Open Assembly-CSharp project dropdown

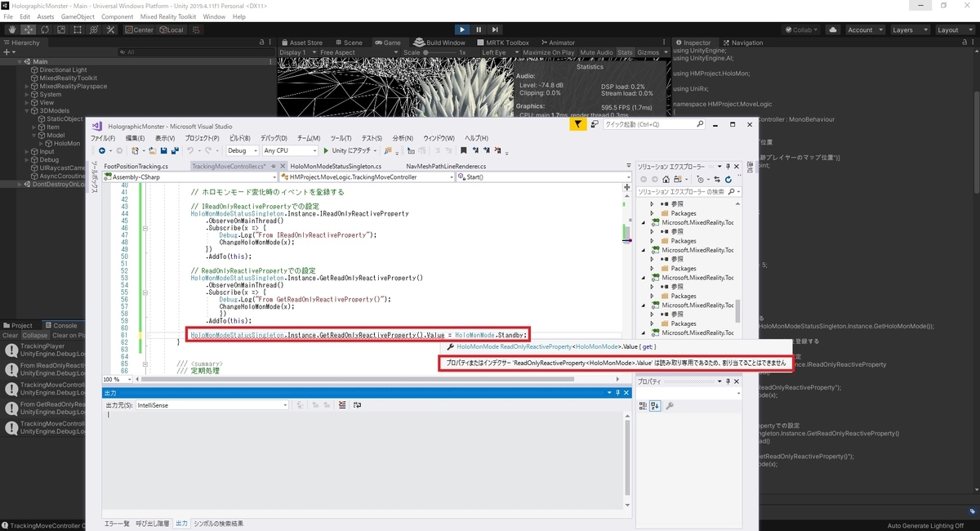pyautogui.click(x=189, y=176)
